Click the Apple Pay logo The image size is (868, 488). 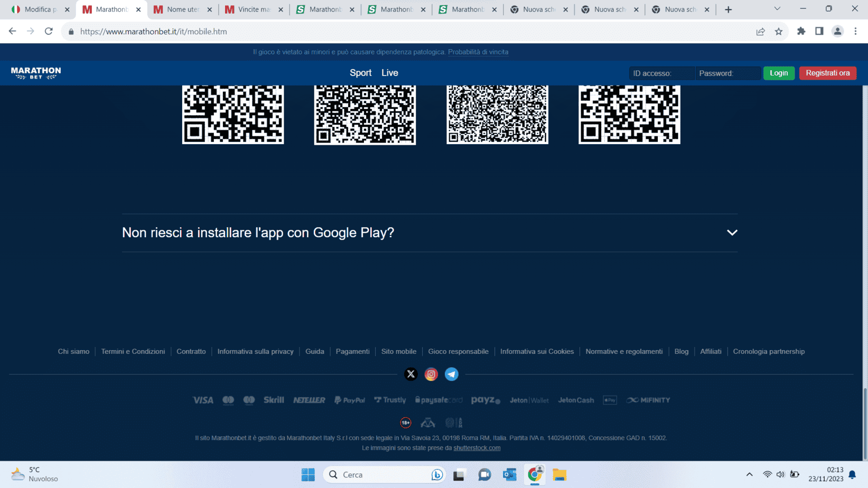click(610, 400)
